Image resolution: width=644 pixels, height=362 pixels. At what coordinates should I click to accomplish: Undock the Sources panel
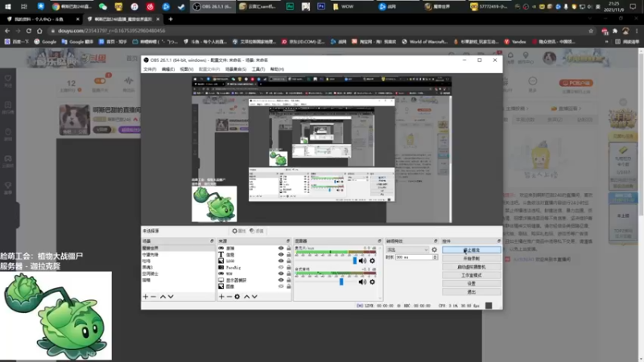pyautogui.click(x=288, y=241)
